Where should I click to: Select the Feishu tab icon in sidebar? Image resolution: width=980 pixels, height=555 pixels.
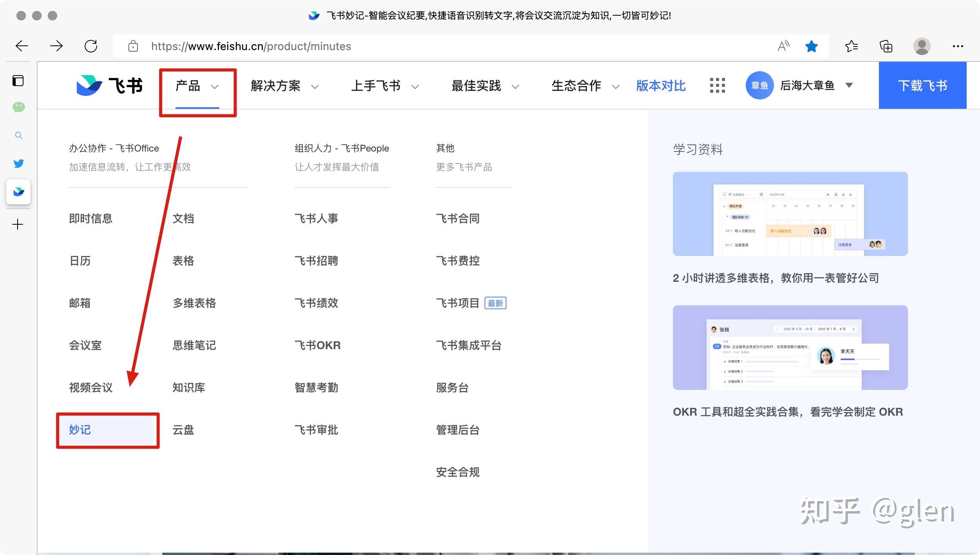[x=18, y=192]
